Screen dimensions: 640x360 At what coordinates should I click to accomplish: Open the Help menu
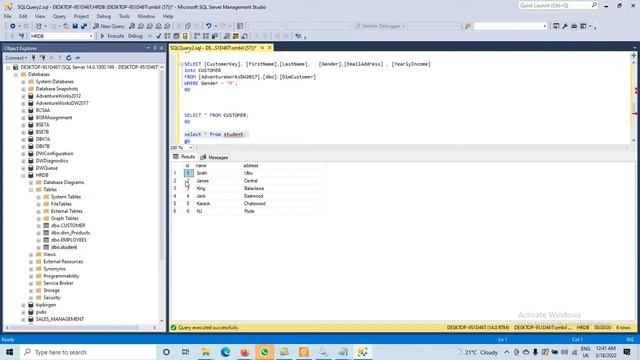(x=168, y=16)
